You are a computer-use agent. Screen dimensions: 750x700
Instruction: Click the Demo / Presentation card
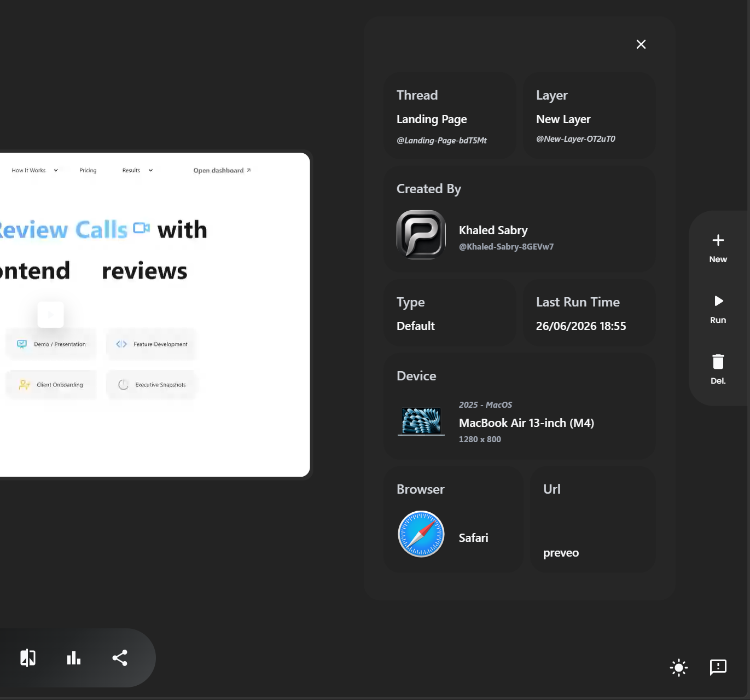(x=51, y=344)
